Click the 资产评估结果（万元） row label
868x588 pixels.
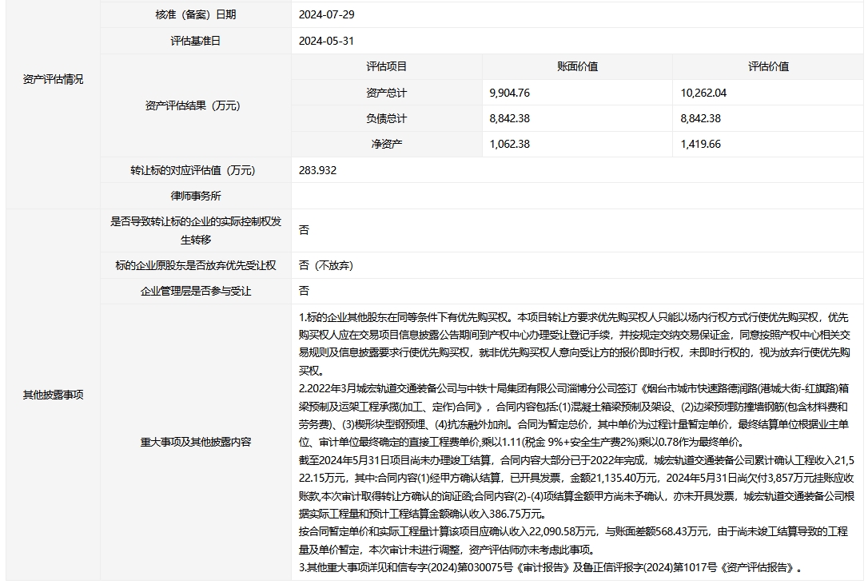196,105
